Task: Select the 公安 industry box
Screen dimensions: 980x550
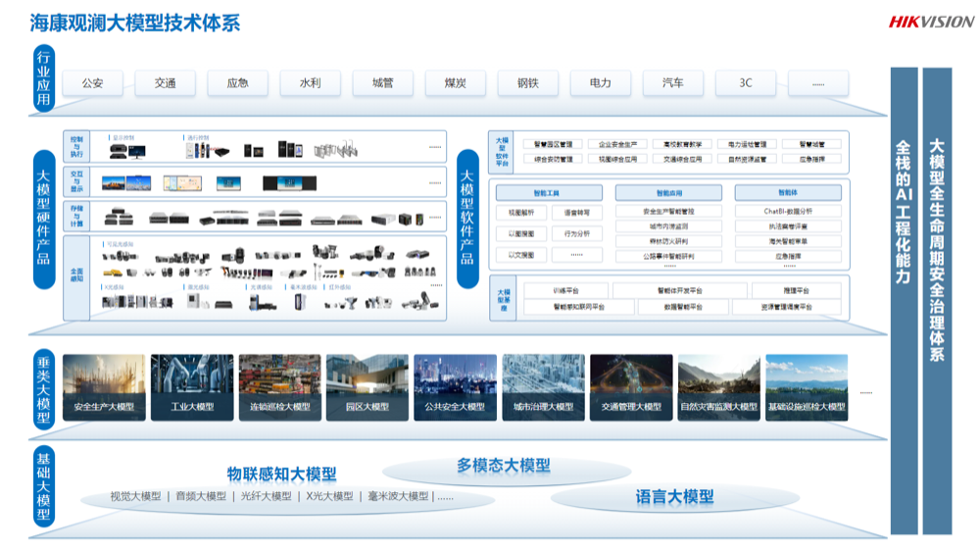Action: pyautogui.click(x=92, y=83)
